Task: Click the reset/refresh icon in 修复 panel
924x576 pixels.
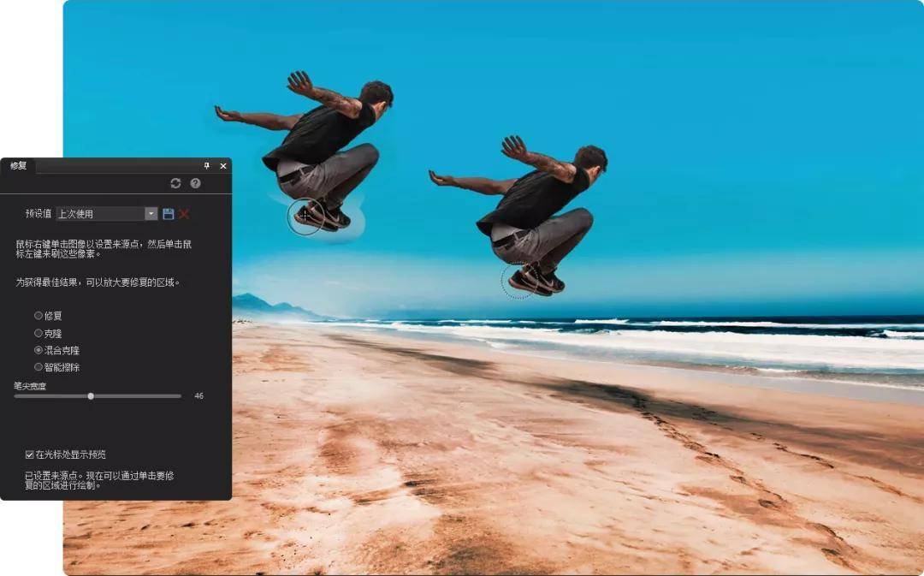Action: point(175,183)
